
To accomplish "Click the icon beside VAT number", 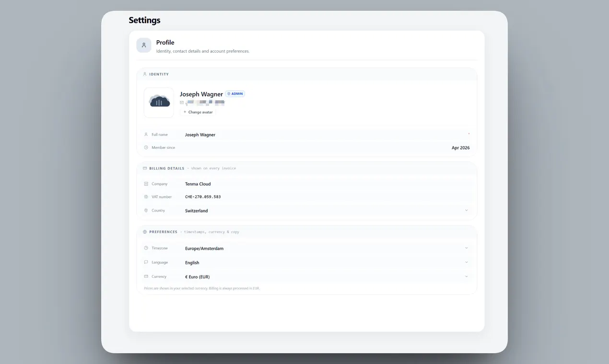I will tap(146, 197).
